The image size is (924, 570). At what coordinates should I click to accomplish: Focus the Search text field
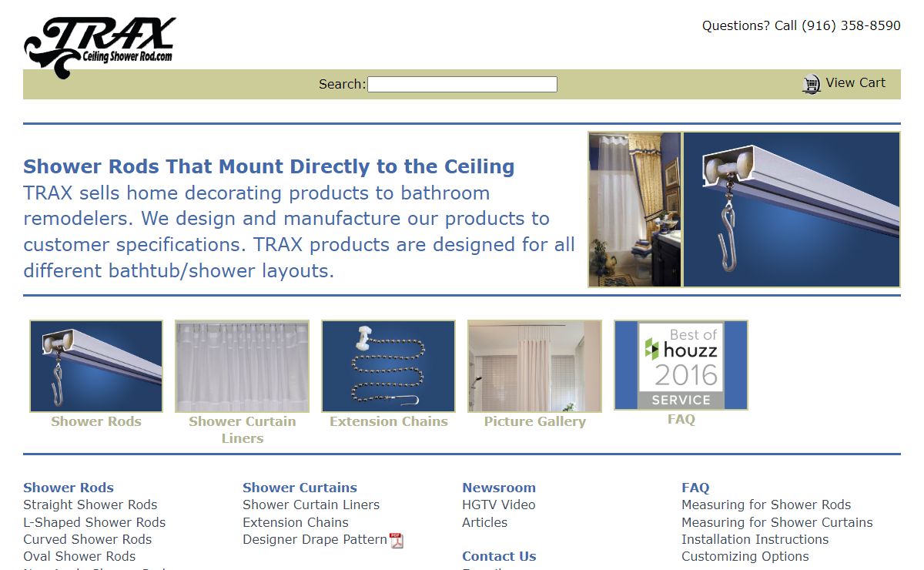coord(462,85)
